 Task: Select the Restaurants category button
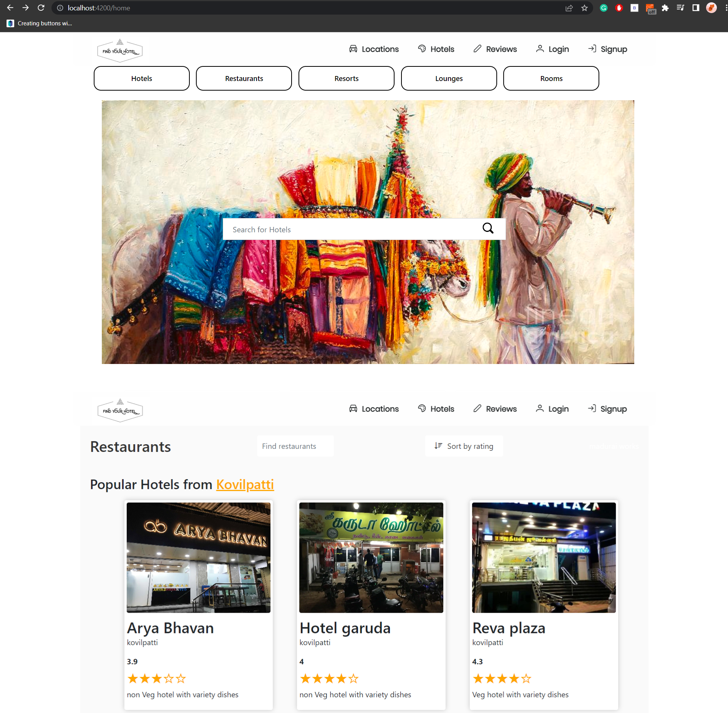pyautogui.click(x=244, y=78)
